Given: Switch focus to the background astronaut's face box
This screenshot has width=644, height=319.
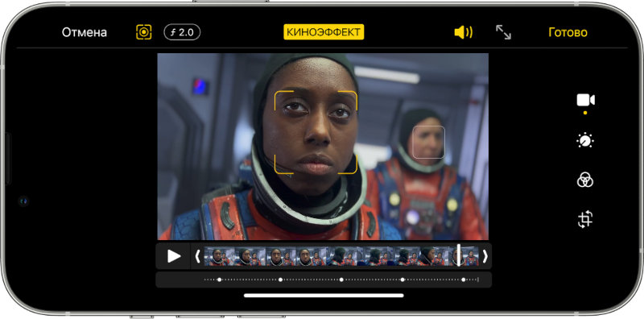Looking at the screenshot, I should 429,143.
